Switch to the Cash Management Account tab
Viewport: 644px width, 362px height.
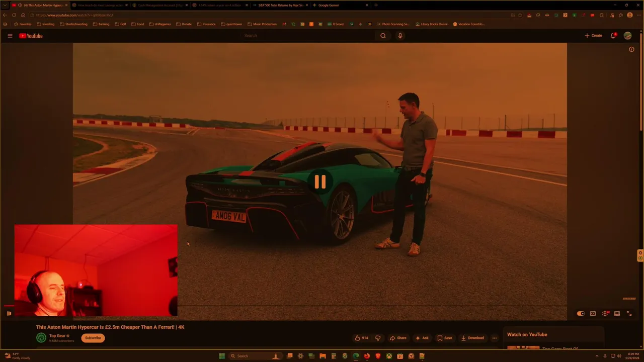pyautogui.click(x=160, y=5)
